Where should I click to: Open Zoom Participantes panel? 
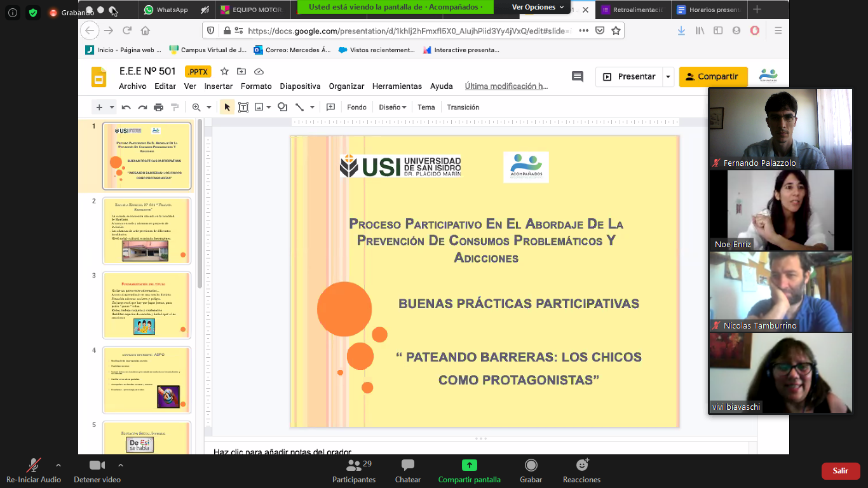(x=354, y=471)
